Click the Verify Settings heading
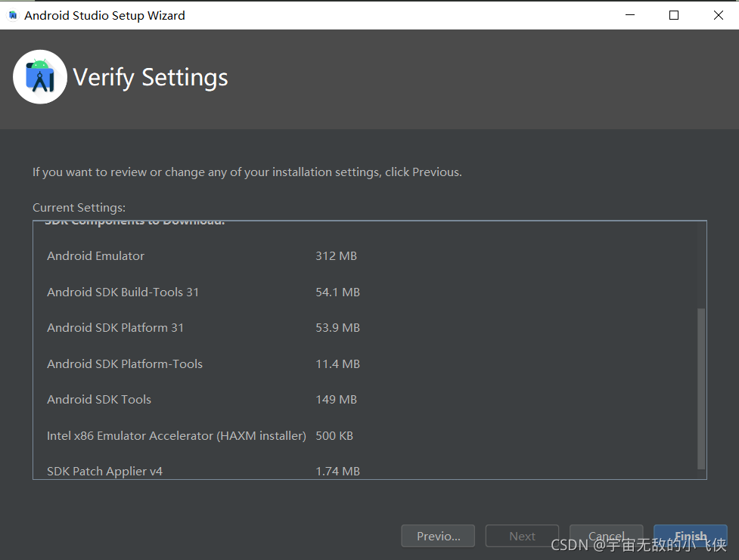 (151, 78)
